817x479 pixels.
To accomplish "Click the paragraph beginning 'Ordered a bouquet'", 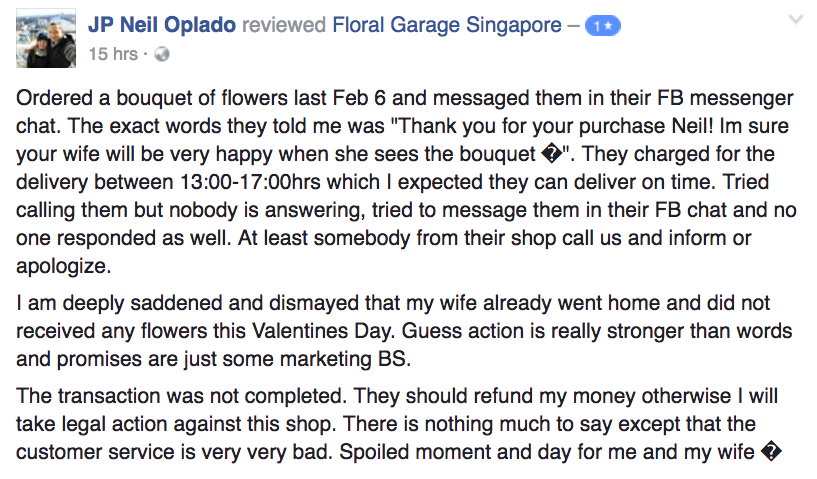I will [x=406, y=182].
